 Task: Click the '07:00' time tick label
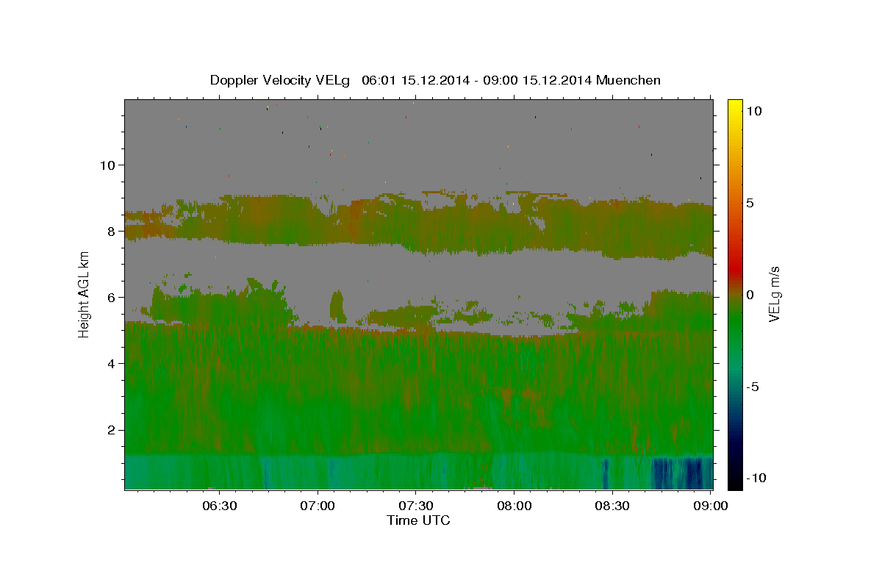click(x=318, y=506)
